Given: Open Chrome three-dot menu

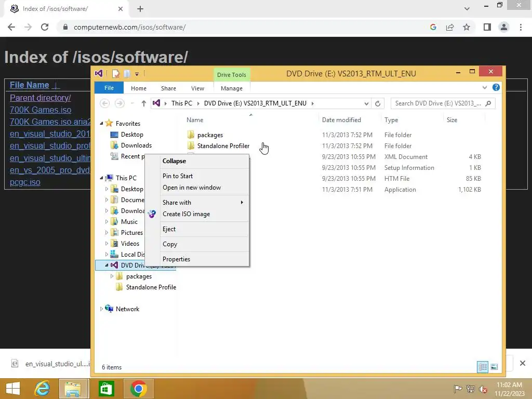Looking at the screenshot, I should [521, 27].
